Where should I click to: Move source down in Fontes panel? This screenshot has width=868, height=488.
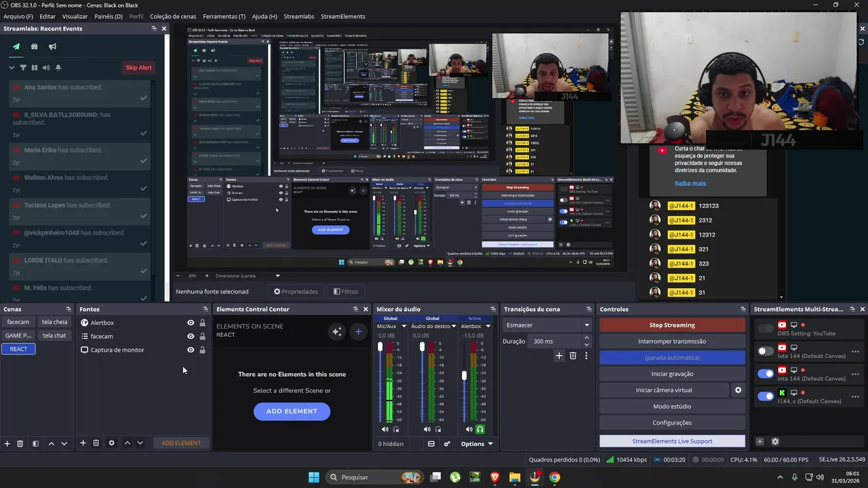pyautogui.click(x=140, y=443)
